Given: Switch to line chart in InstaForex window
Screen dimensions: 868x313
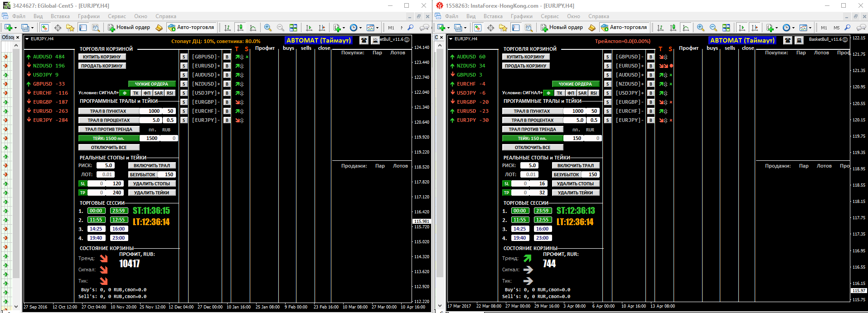Looking at the screenshot, I should 686,28.
